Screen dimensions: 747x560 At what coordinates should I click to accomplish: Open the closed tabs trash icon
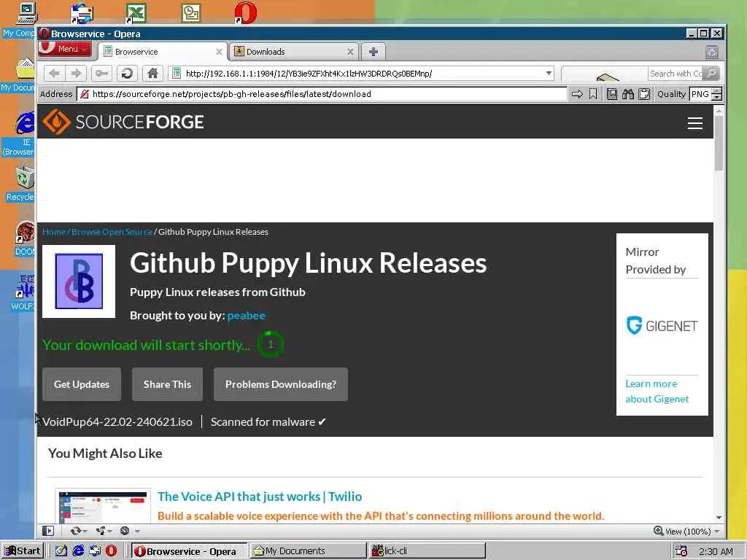pos(712,52)
